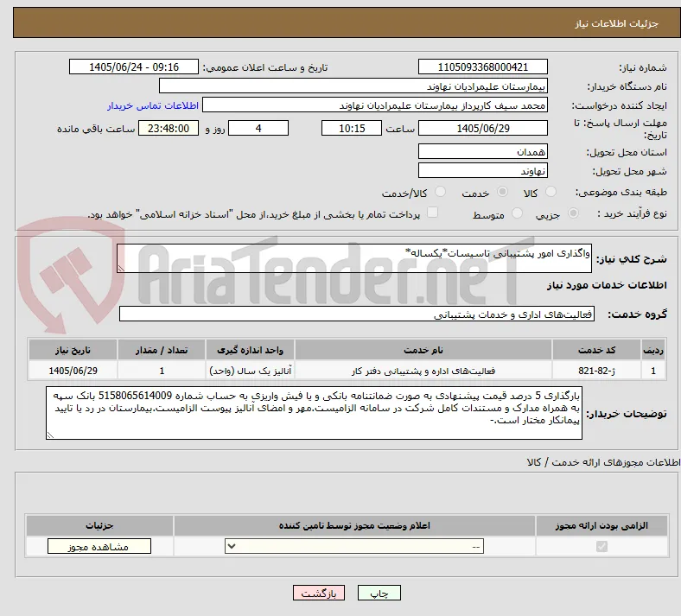Viewport: 681px width, 616px height.
Task: Open the اعلام وضعیت مجوز dropdown
Action: pyautogui.click(x=354, y=546)
